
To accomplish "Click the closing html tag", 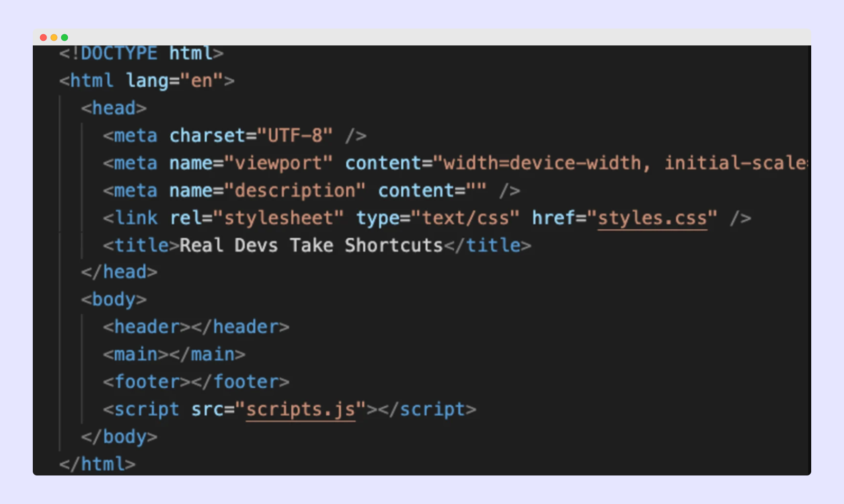I will point(97,464).
